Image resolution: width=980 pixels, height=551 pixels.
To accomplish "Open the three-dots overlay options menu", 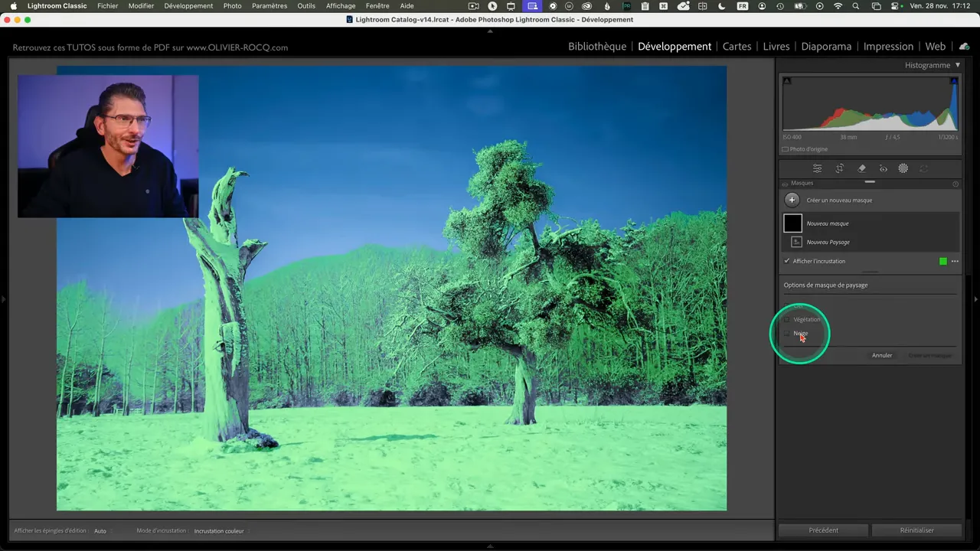I will pyautogui.click(x=955, y=261).
